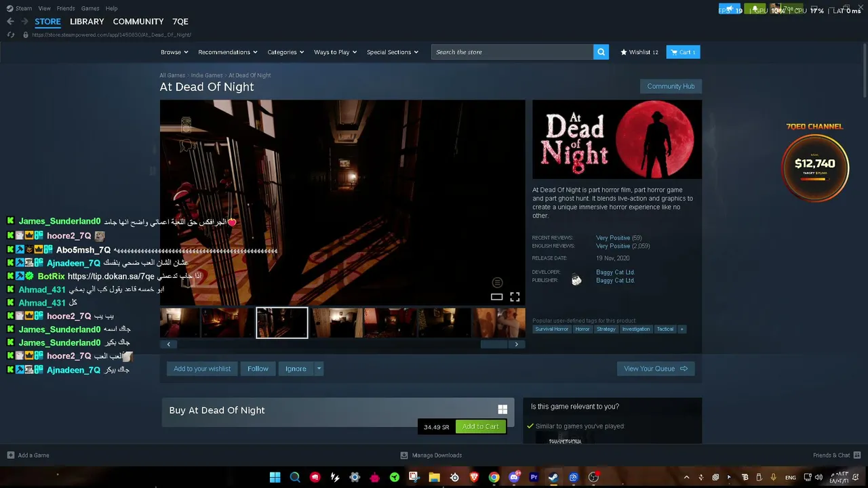Open the Games menu
Viewport: 868px width, 488px height.
coord(90,8)
